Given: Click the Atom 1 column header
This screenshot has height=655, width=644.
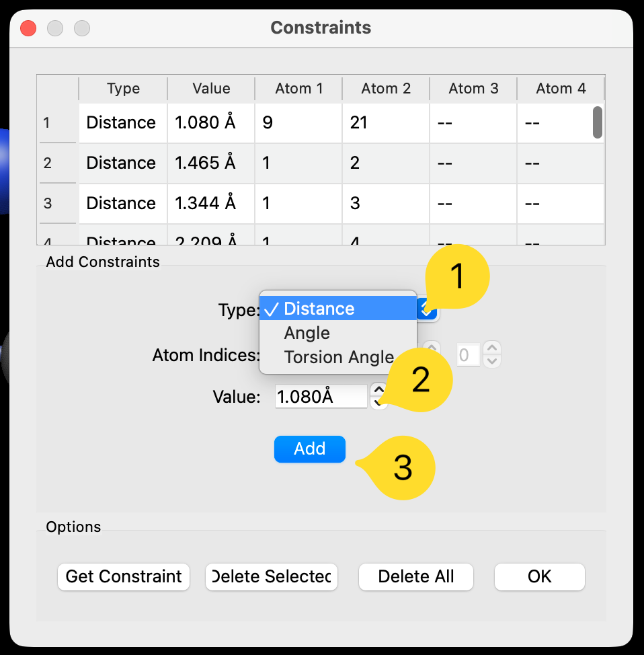Looking at the screenshot, I should tap(298, 89).
